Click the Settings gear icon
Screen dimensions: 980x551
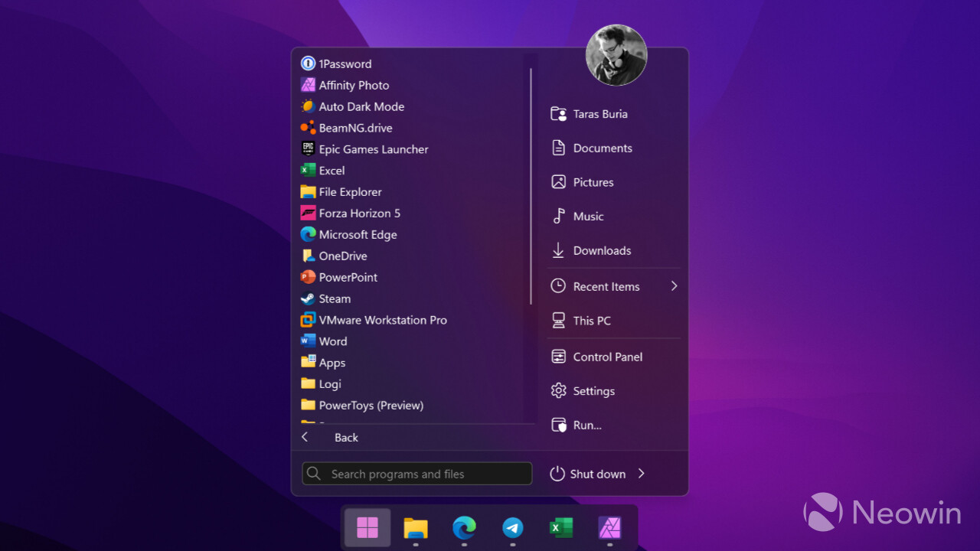click(559, 391)
